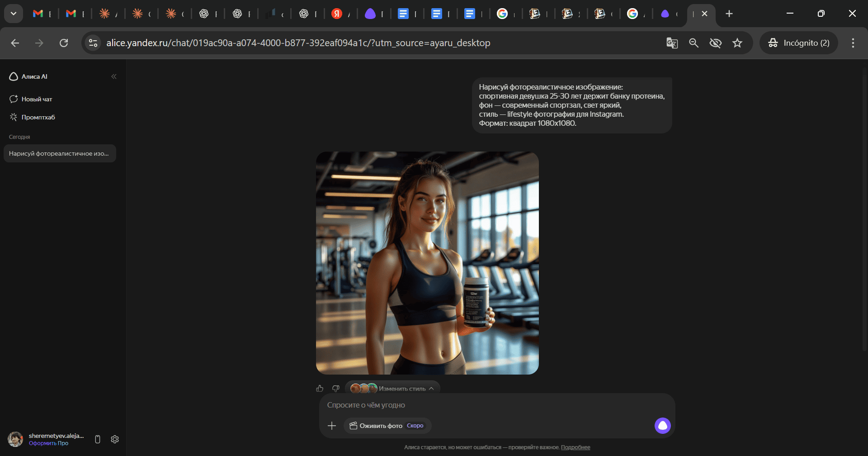Bookmark this page with the star icon

click(737, 43)
